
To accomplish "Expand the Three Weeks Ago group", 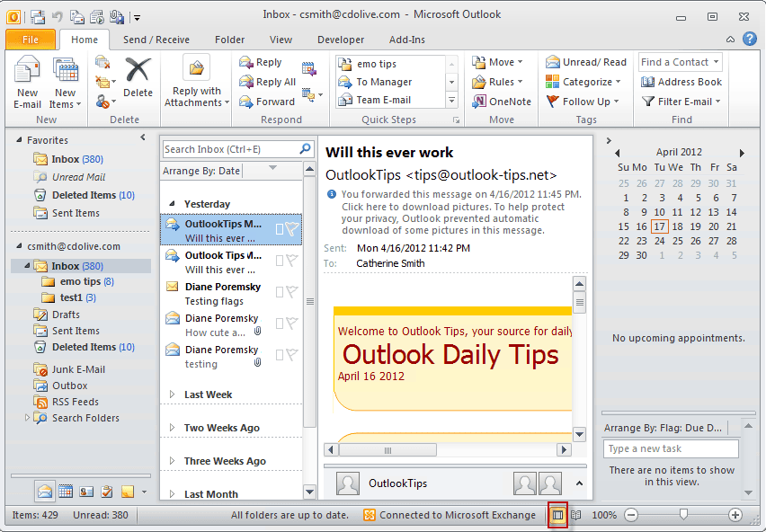I will tap(172, 461).
